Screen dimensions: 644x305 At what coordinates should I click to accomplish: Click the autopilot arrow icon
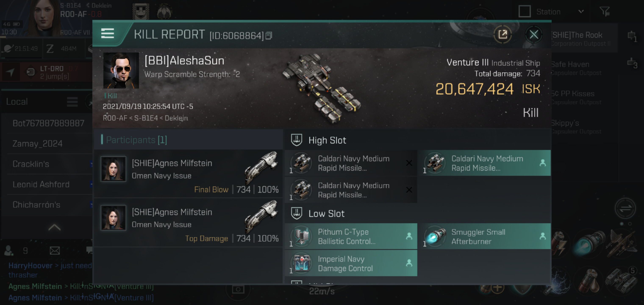[x=10, y=72]
